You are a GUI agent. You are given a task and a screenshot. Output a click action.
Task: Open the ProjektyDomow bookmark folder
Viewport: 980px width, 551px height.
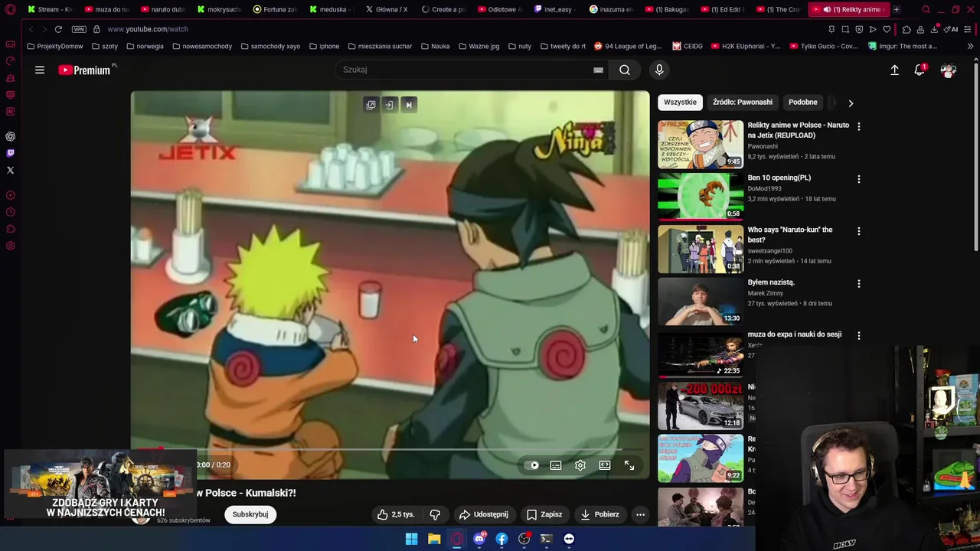[54, 46]
